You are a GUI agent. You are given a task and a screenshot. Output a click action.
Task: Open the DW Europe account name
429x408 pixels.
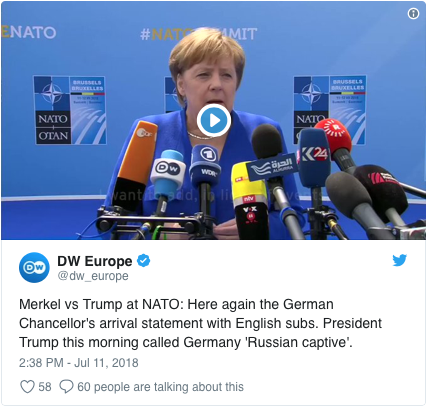click(95, 261)
